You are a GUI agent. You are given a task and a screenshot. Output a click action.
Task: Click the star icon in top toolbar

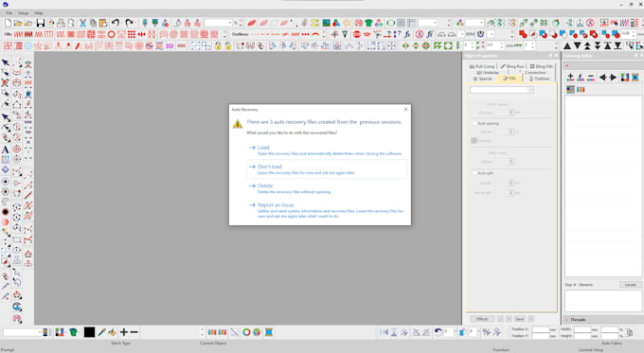pos(348,23)
